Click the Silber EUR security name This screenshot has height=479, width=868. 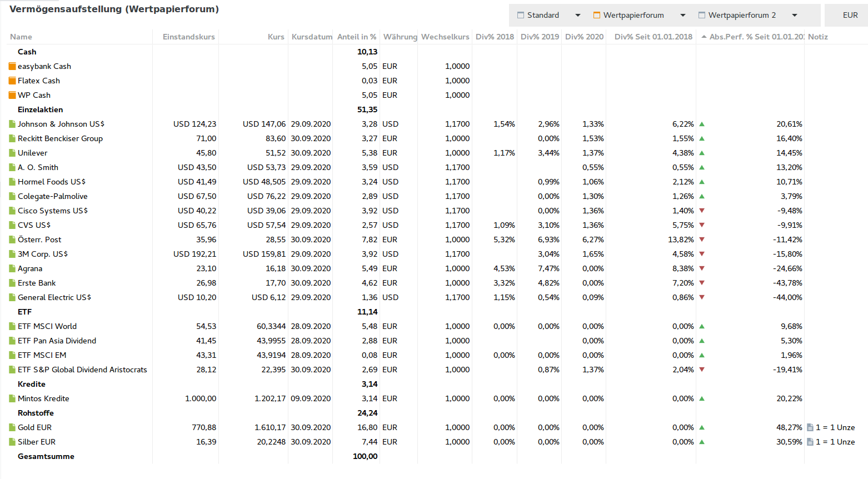pos(37,442)
